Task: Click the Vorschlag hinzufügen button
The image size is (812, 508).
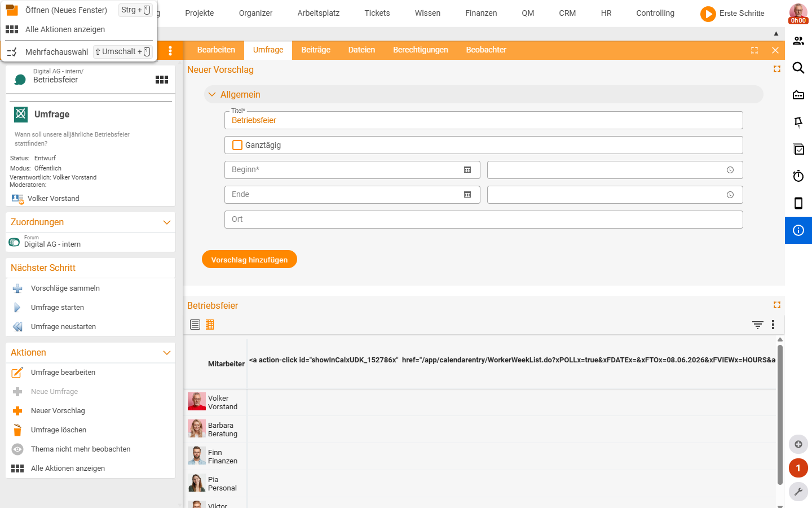Action: pos(249,259)
